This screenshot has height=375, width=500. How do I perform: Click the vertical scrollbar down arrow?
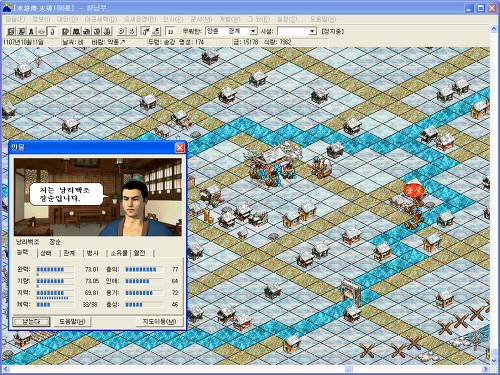(494, 361)
